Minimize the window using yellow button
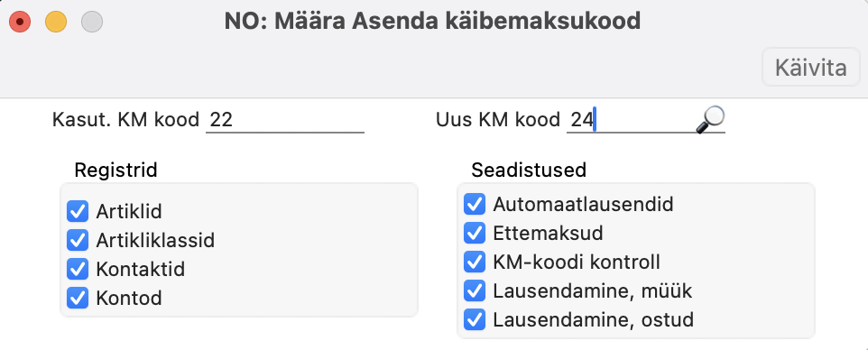Image resolution: width=868 pixels, height=350 pixels. pos(56,23)
